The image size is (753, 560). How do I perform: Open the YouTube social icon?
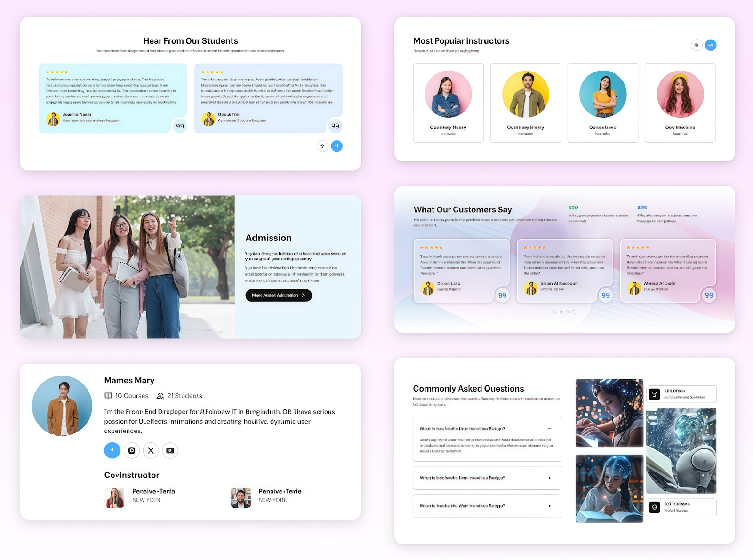(x=170, y=450)
